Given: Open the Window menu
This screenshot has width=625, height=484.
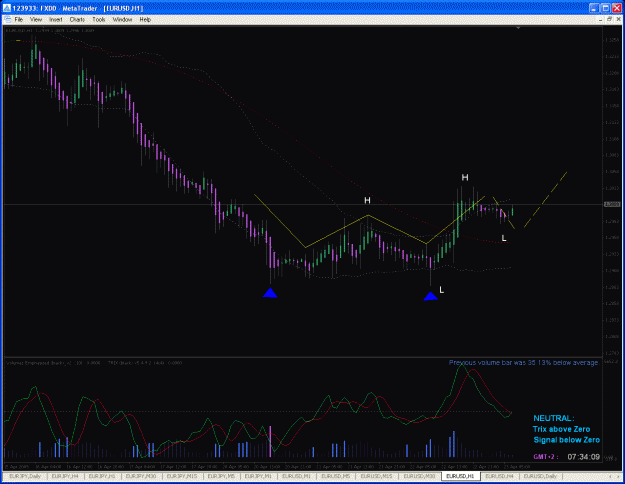Looking at the screenshot, I should pos(122,20).
